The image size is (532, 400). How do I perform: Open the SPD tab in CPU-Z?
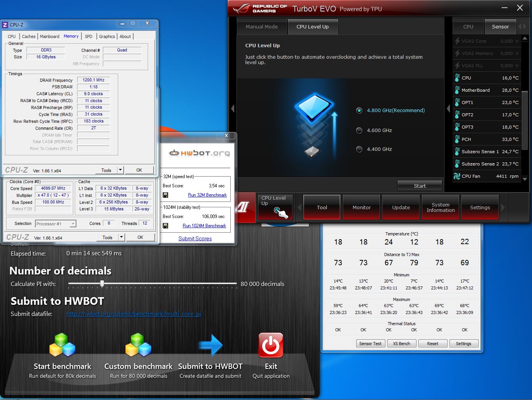coord(89,36)
